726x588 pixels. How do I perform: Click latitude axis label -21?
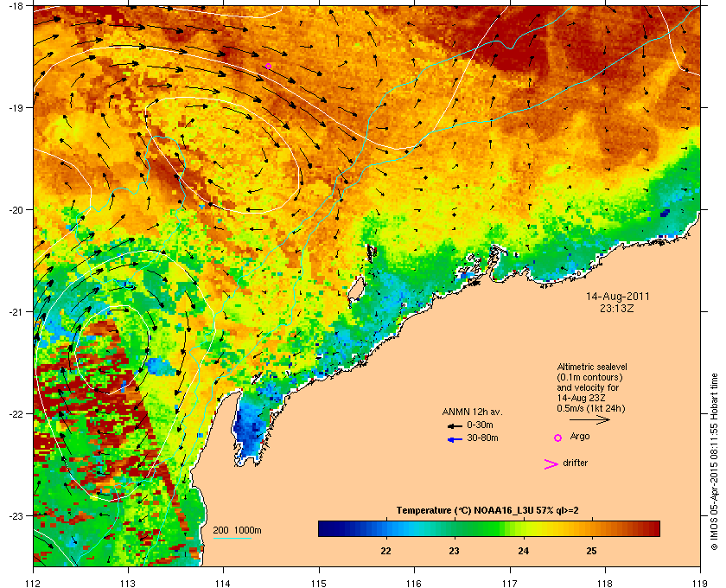pyautogui.click(x=16, y=312)
